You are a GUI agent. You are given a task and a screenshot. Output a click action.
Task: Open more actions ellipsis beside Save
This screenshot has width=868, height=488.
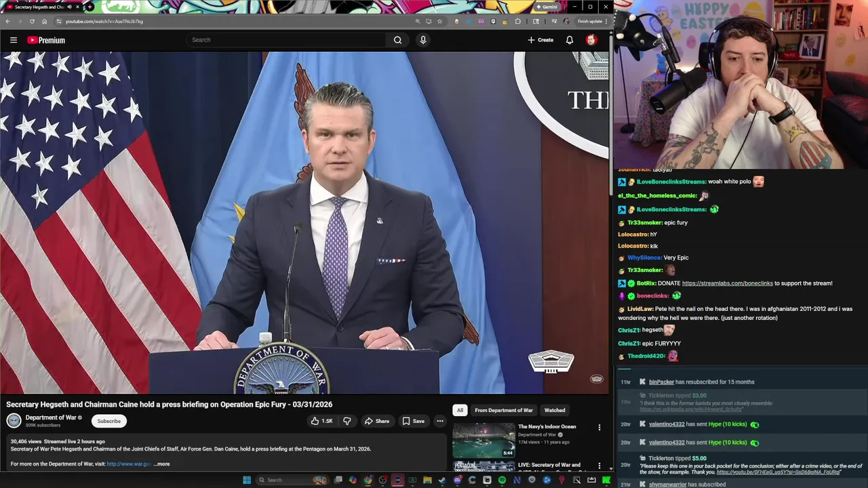(439, 421)
